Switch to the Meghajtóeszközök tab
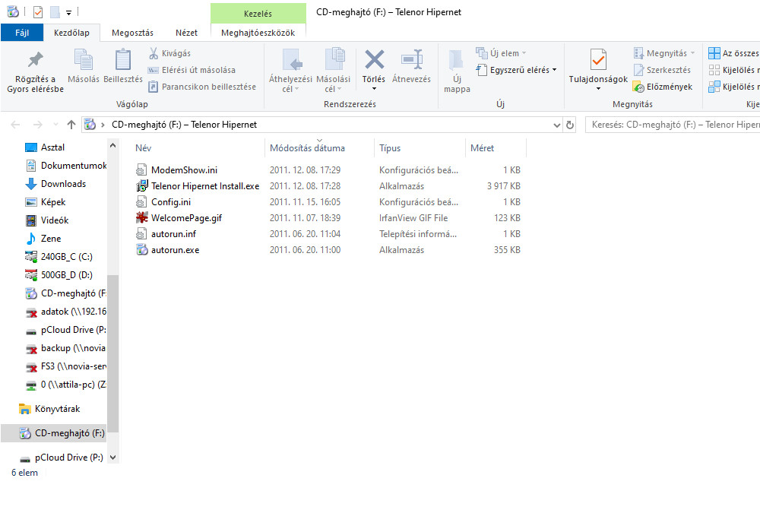Screen dimensions: 760x532 pyautogui.click(x=258, y=33)
